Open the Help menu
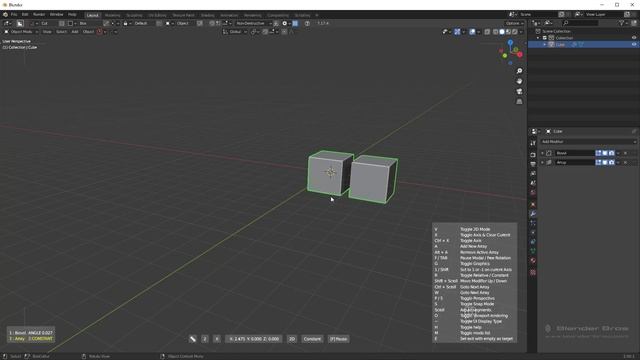The height and width of the screenshot is (360, 640). pyautogui.click(x=72, y=15)
